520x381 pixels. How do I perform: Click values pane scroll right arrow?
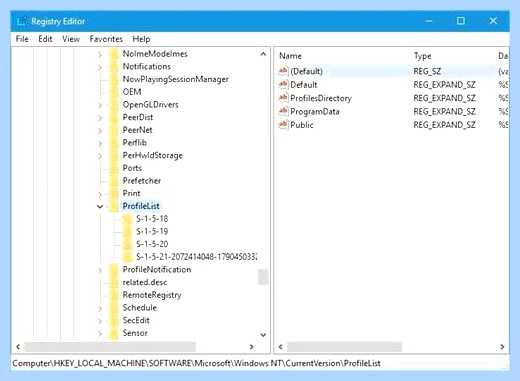502,347
